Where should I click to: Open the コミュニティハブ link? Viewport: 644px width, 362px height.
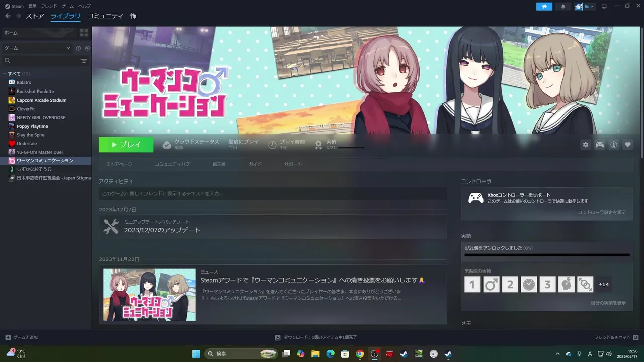[x=172, y=164]
